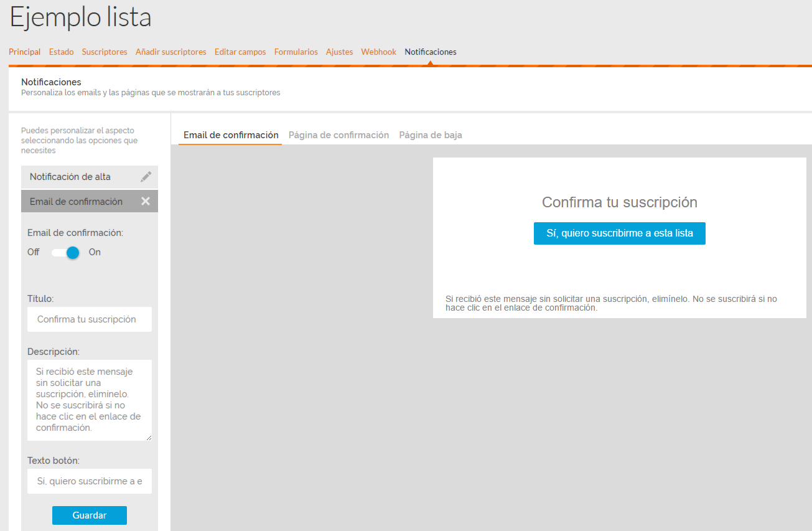Close the Email de confirmación section with X

[x=146, y=201]
